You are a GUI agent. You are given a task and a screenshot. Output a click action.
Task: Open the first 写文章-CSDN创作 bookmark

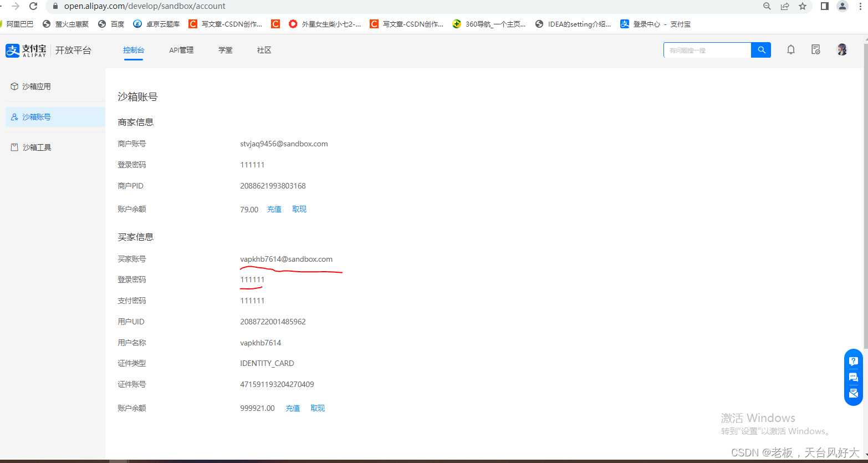(x=226, y=24)
